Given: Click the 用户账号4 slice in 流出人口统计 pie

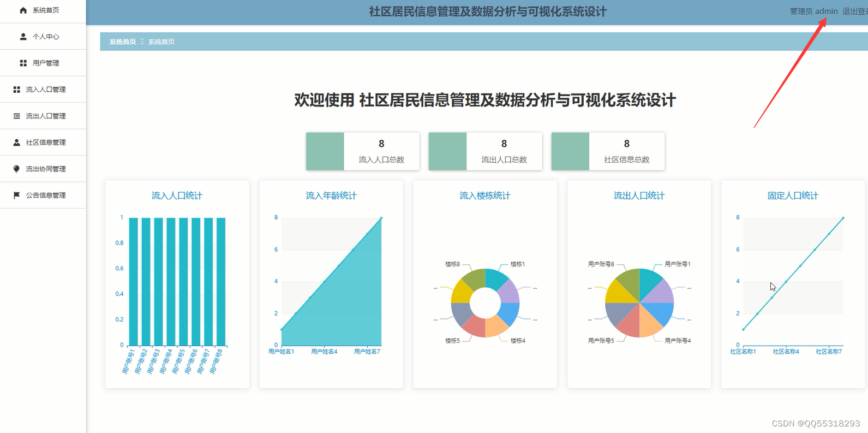Looking at the screenshot, I should pyautogui.click(x=649, y=324).
